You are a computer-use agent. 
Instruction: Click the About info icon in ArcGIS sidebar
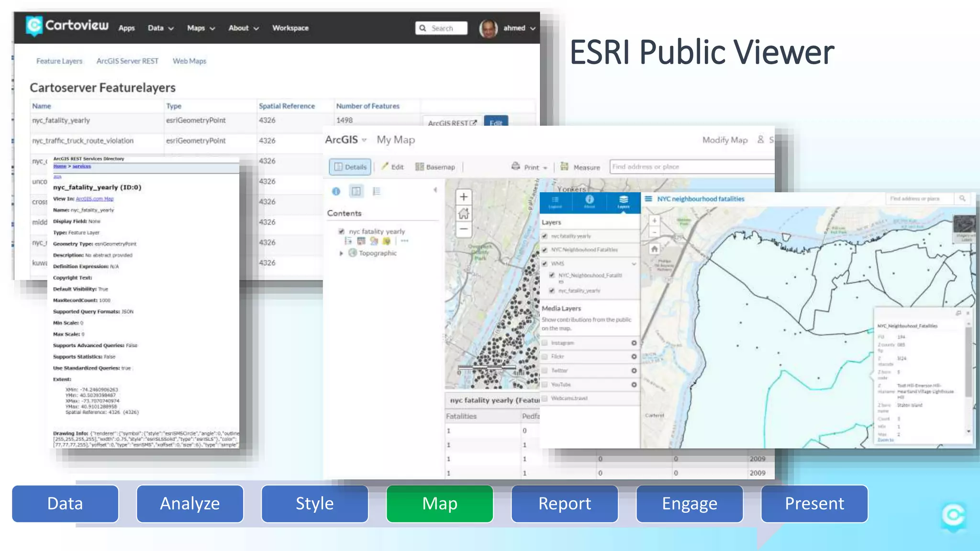coord(336,191)
